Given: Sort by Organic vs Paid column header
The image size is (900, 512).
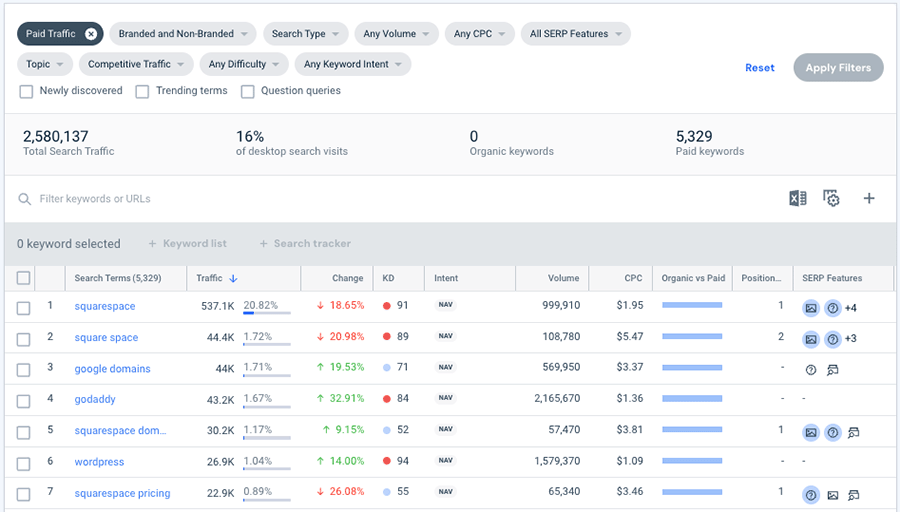Looking at the screenshot, I should point(693,278).
